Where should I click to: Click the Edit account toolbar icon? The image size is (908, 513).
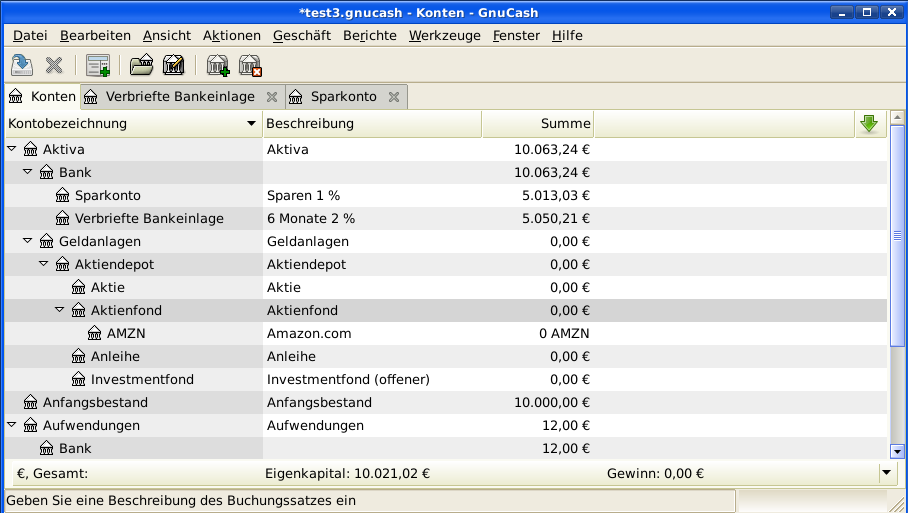[174, 66]
